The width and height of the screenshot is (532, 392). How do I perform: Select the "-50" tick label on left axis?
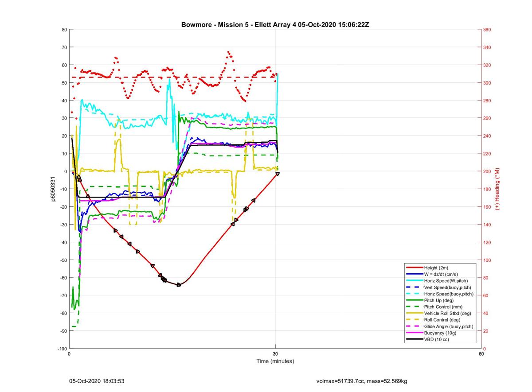click(x=63, y=260)
